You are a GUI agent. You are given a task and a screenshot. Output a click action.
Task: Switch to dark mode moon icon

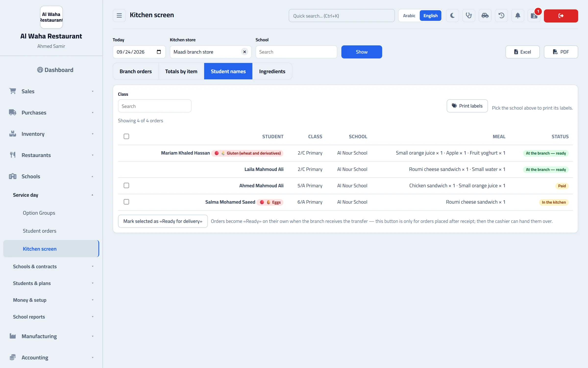[452, 16]
